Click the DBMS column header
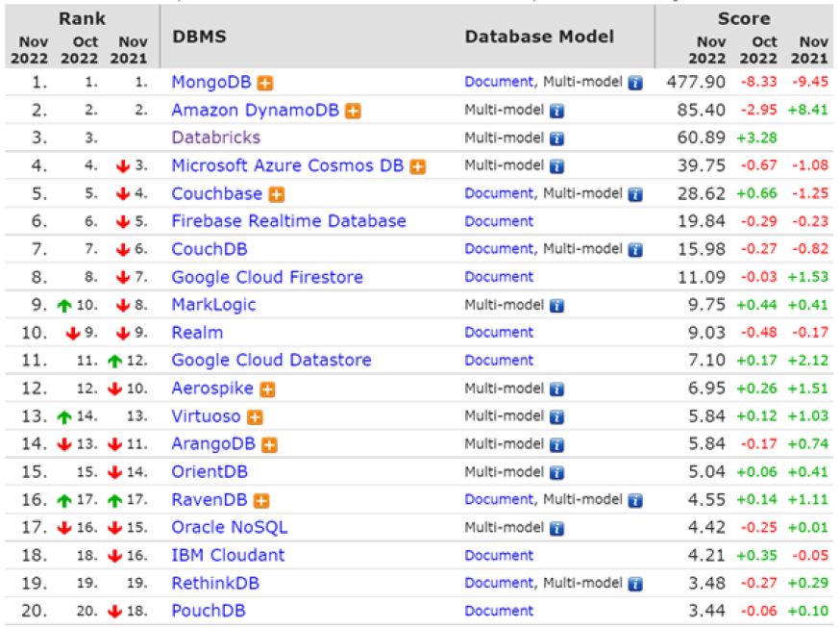This screenshot has width=840, height=628. [199, 37]
